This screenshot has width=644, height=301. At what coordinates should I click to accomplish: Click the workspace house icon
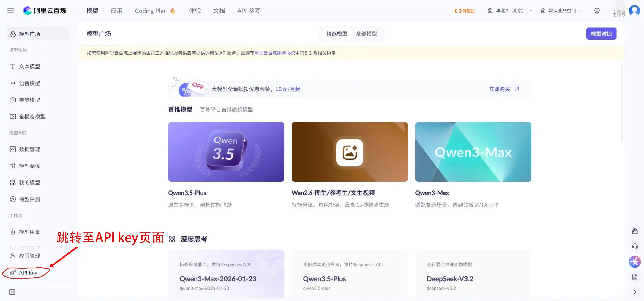pyautogui.click(x=543, y=11)
